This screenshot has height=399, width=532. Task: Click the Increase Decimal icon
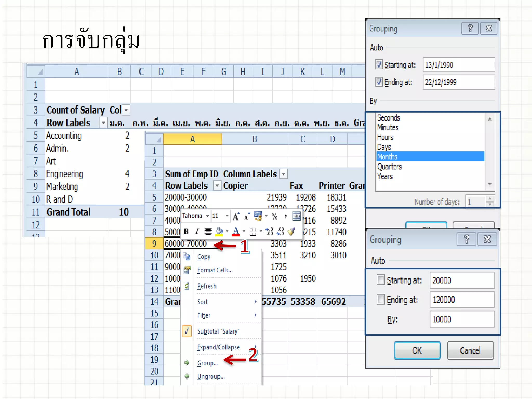[x=269, y=231]
